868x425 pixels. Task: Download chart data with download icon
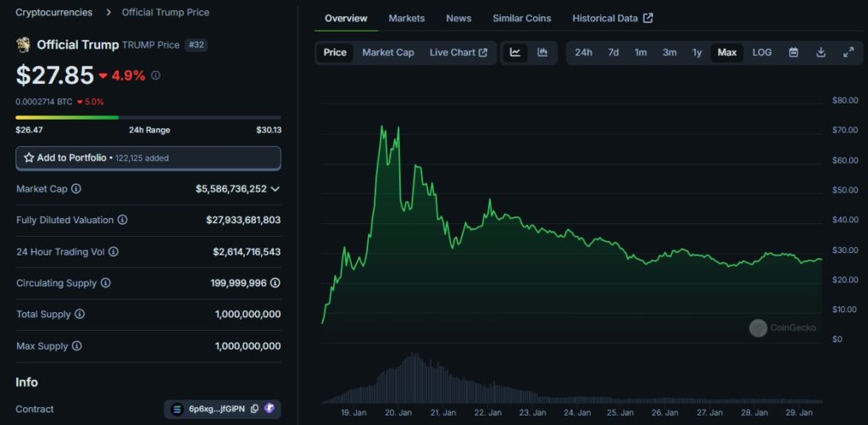pos(821,53)
